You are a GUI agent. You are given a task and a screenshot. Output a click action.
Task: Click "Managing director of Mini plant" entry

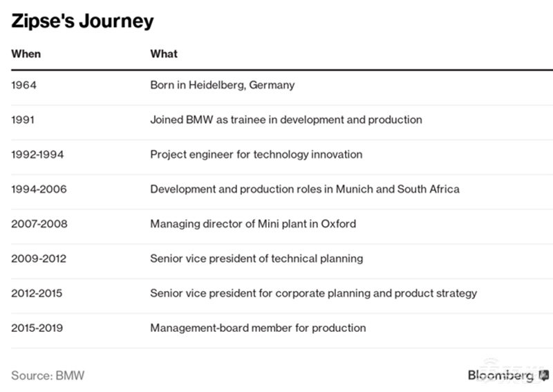coord(253,223)
